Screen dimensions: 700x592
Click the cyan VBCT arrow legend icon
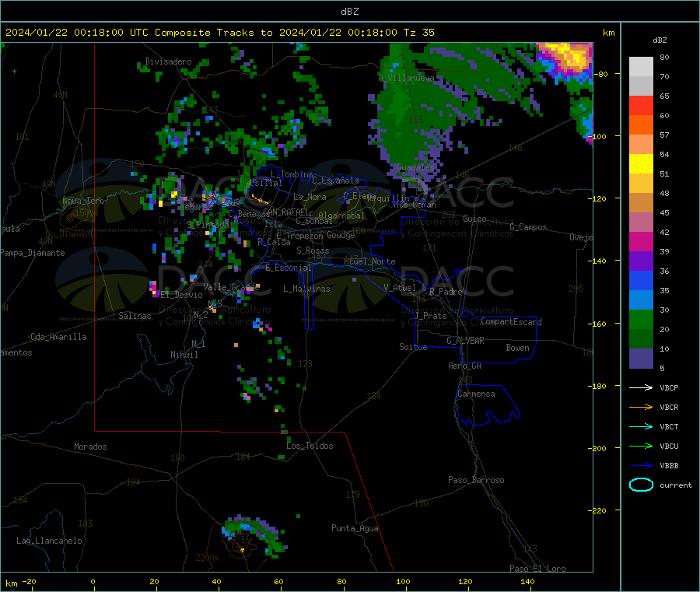tap(641, 426)
